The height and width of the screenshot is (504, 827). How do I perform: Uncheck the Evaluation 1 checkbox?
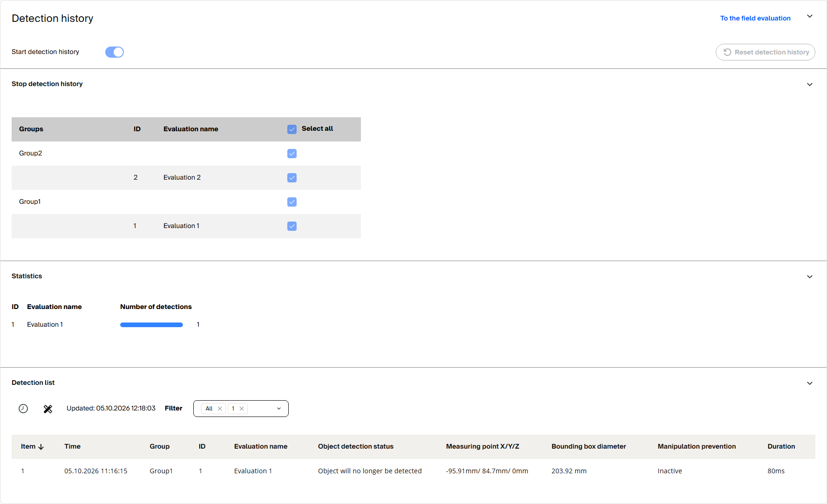pos(292,226)
